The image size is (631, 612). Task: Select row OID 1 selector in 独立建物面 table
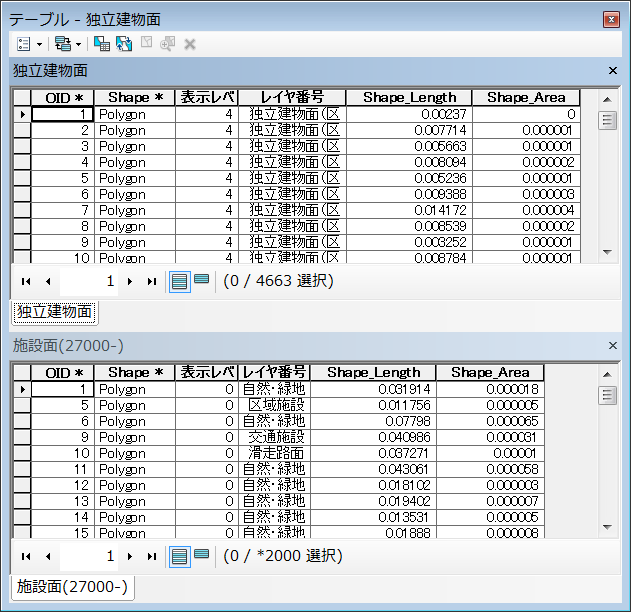click(22, 115)
